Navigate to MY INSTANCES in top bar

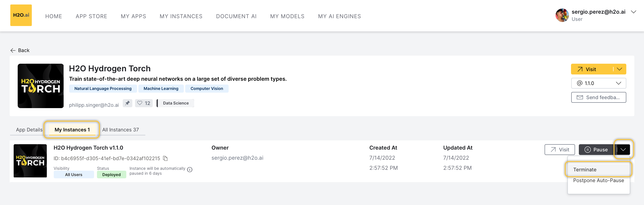(181, 16)
